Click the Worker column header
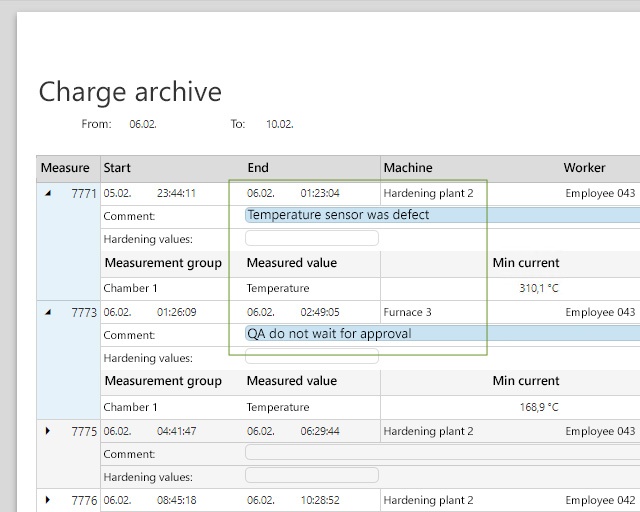This screenshot has width=640, height=512. (x=584, y=168)
